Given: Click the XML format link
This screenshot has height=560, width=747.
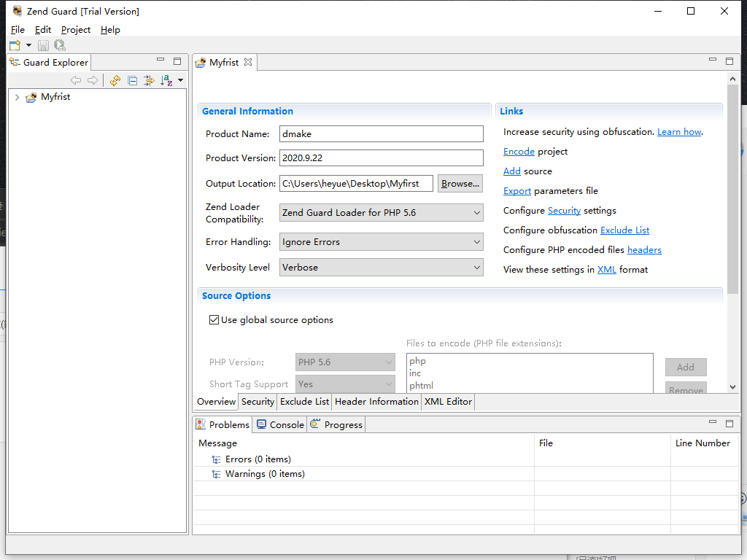Looking at the screenshot, I should point(606,270).
